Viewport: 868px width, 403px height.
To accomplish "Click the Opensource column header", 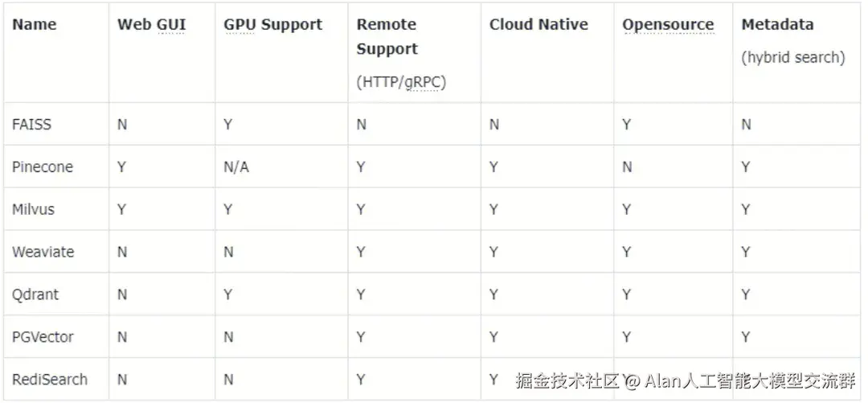I will click(x=668, y=24).
